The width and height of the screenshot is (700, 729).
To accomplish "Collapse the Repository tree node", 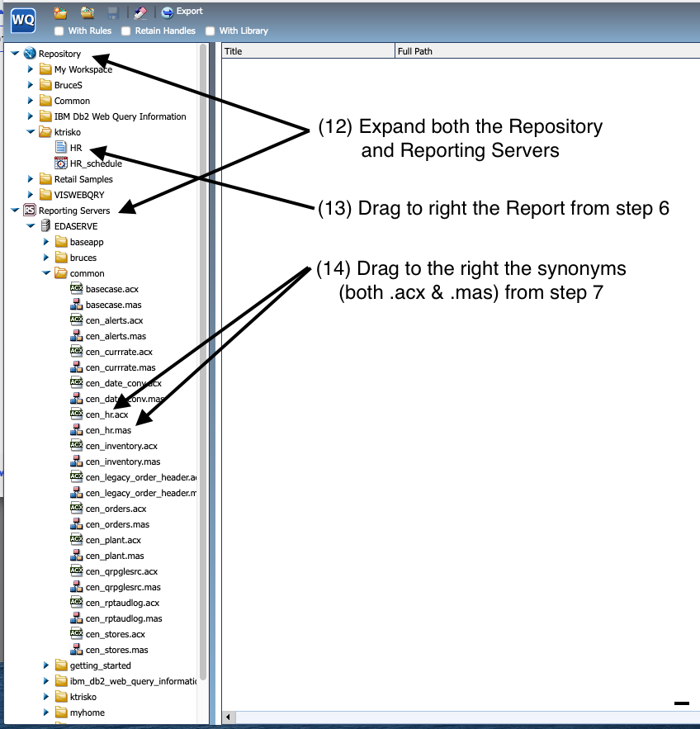I will pyautogui.click(x=15, y=53).
